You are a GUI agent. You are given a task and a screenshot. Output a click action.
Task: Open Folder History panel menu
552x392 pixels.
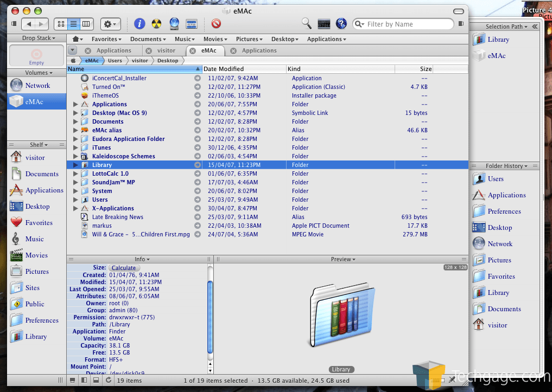click(x=506, y=166)
